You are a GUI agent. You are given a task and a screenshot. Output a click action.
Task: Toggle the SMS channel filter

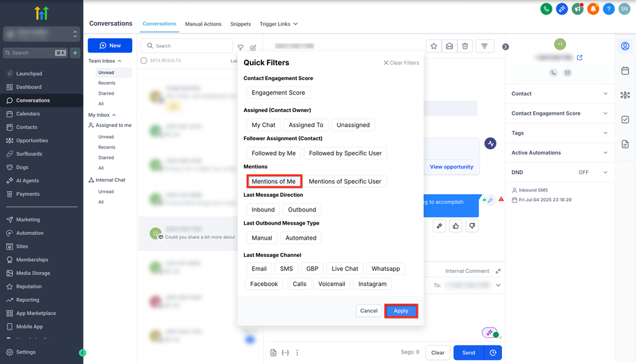pos(286,269)
